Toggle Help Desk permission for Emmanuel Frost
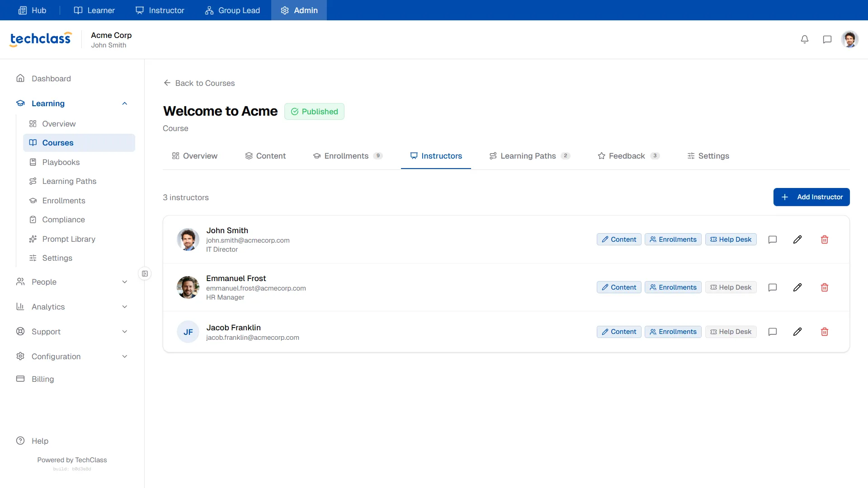 [731, 287]
